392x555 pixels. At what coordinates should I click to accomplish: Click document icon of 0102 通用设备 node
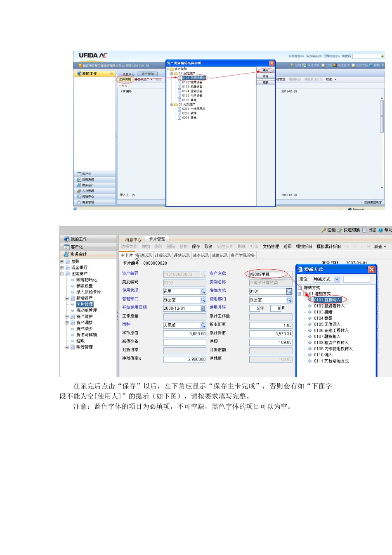coord(180,82)
